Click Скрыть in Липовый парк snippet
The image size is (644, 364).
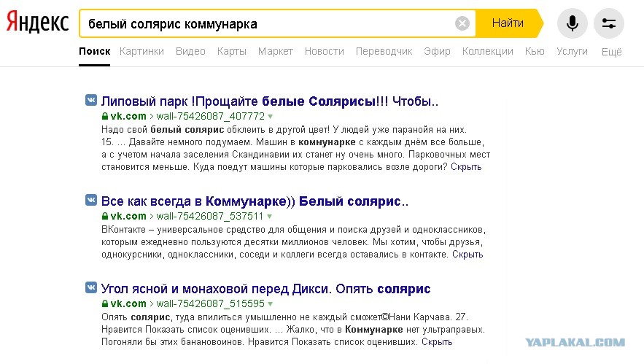click(x=466, y=167)
